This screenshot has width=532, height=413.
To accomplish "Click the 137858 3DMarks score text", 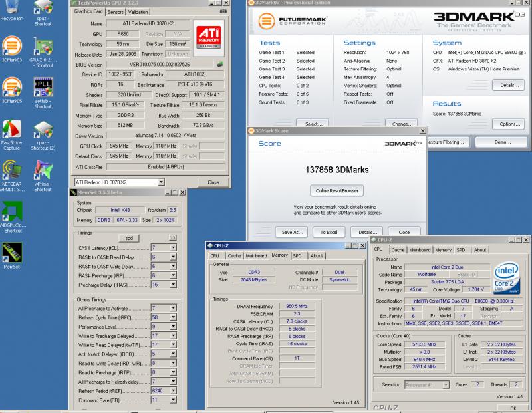I will click(x=337, y=170).
